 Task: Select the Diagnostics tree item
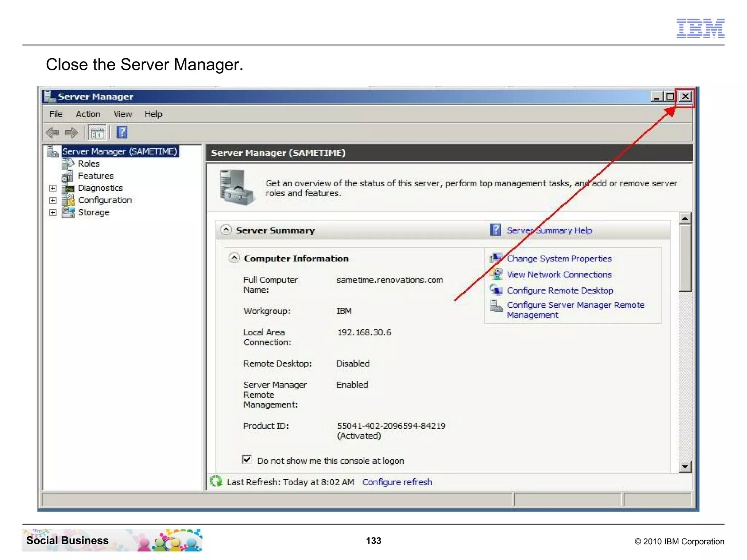tap(100, 188)
